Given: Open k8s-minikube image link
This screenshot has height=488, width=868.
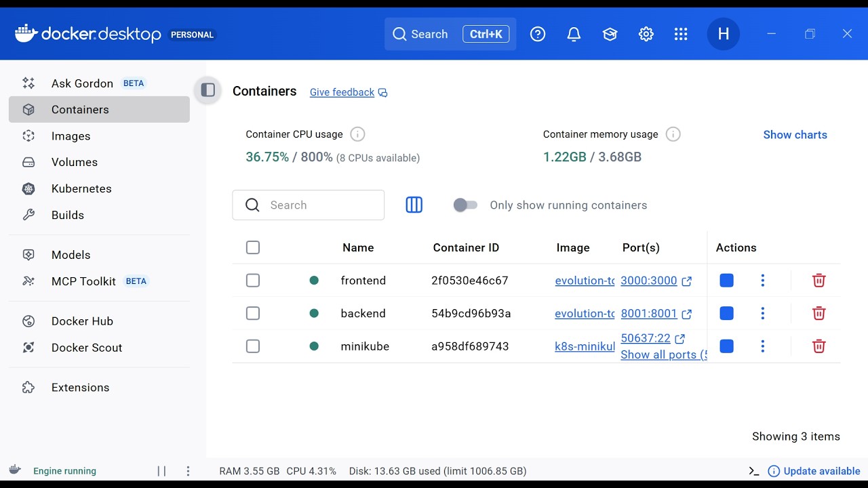Looking at the screenshot, I should [x=585, y=347].
